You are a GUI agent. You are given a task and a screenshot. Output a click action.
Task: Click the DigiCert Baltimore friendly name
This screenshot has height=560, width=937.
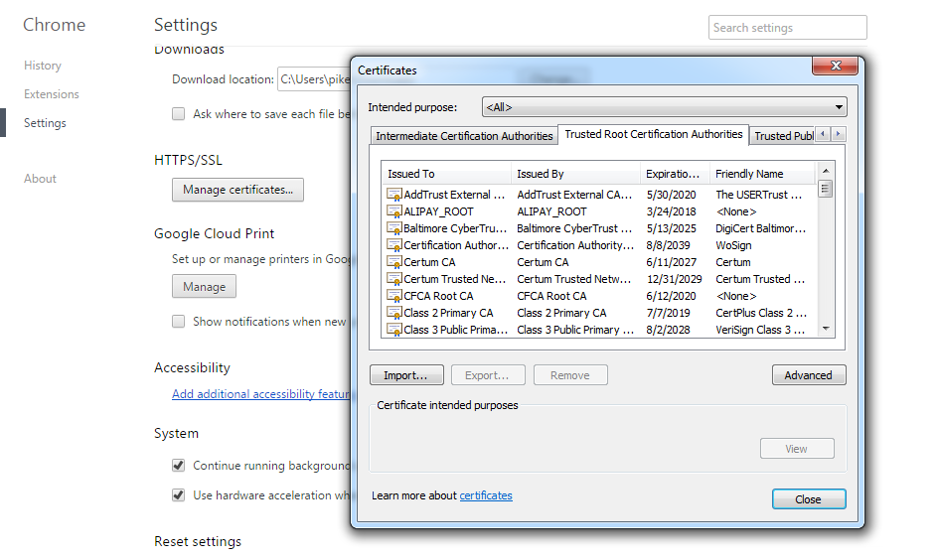point(761,228)
